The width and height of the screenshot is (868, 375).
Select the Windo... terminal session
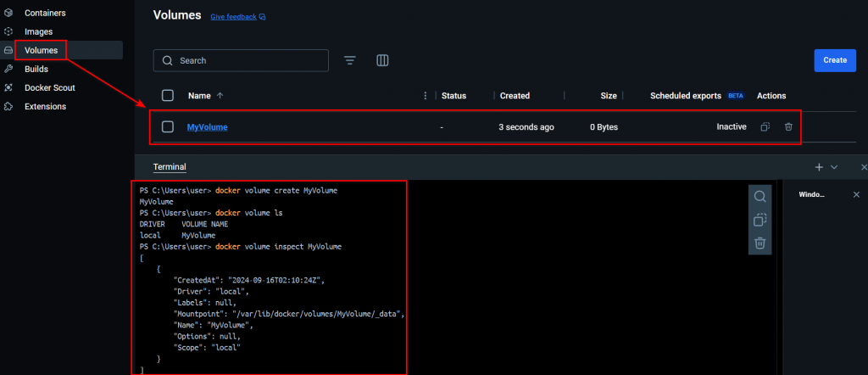(811, 194)
